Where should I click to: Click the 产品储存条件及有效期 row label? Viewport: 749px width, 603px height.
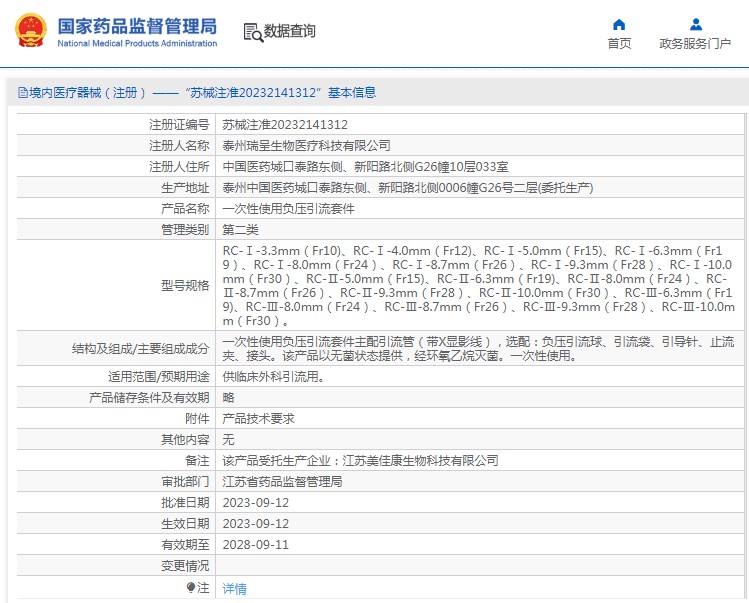[149, 398]
